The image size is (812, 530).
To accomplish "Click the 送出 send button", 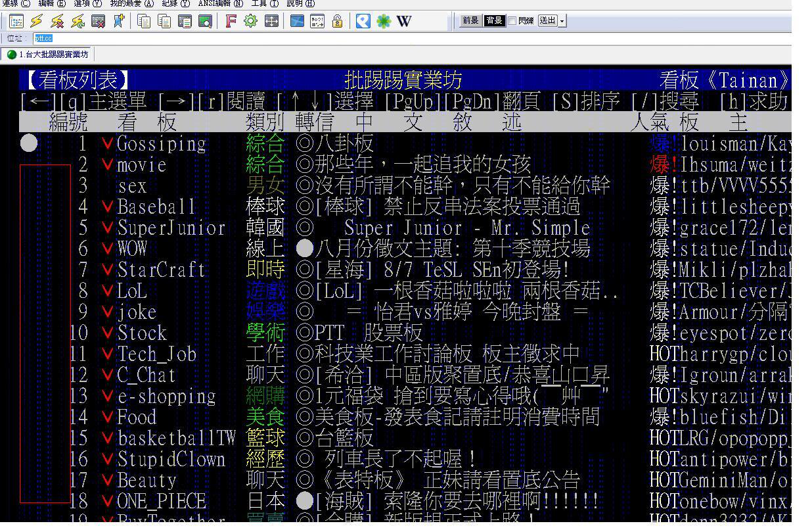I will coord(547,21).
